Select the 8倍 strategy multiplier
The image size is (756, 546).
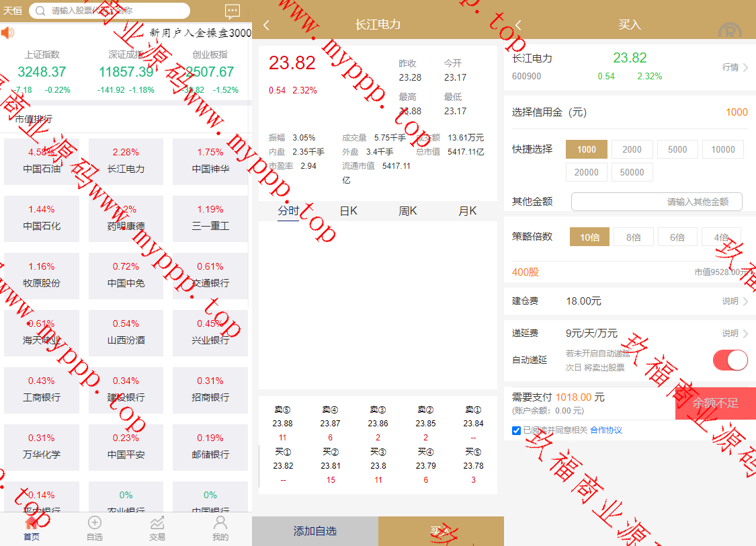tap(633, 237)
